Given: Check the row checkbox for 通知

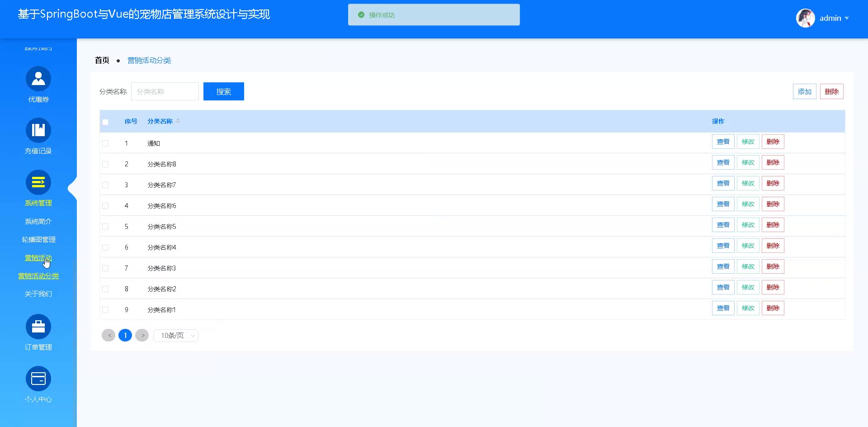Looking at the screenshot, I should coord(105,143).
